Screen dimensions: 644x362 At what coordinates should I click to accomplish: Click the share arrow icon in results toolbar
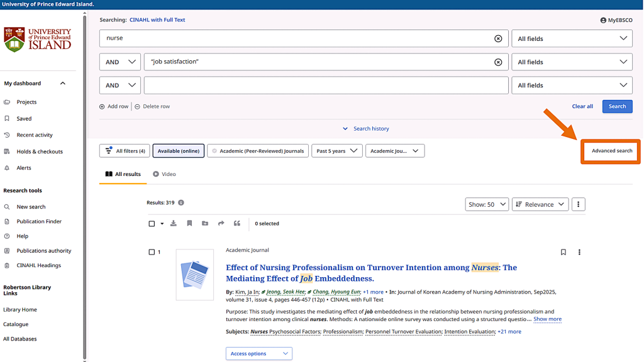pos(221,224)
